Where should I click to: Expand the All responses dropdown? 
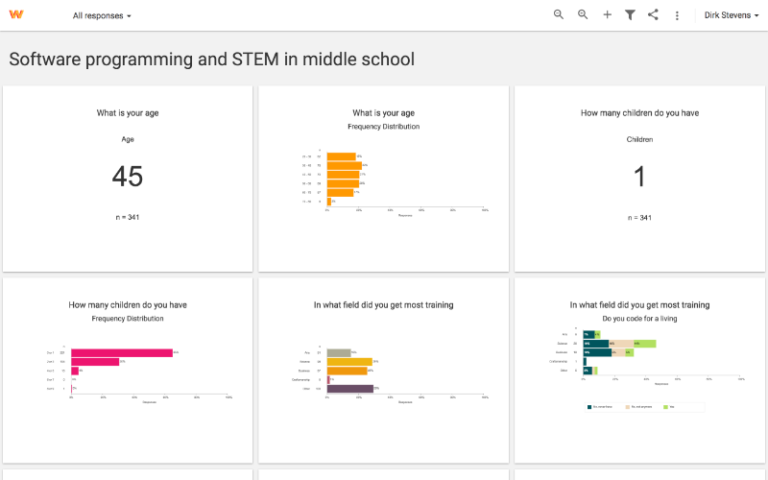pyautogui.click(x=102, y=16)
